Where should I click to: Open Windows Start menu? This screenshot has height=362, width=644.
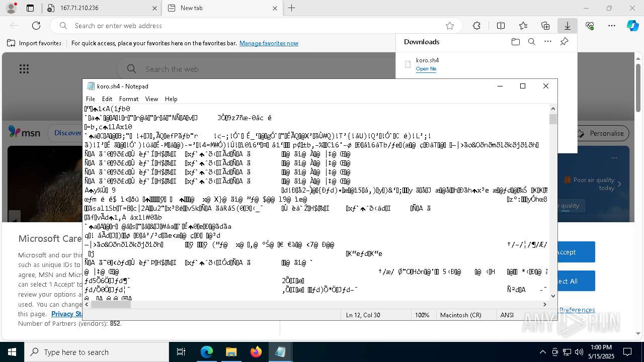click(12, 352)
